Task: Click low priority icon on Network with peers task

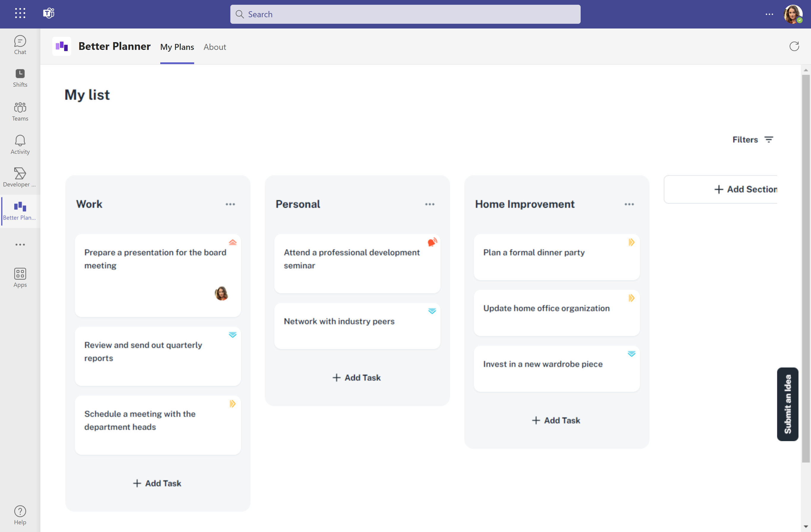Action: click(x=432, y=311)
